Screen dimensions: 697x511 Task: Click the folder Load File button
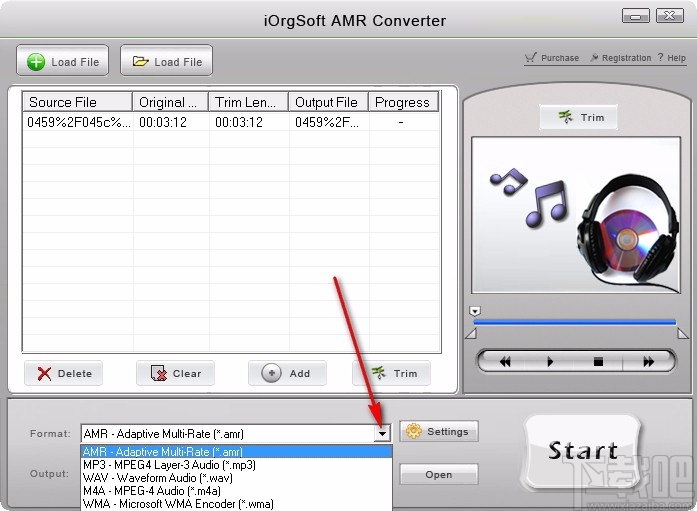click(166, 60)
